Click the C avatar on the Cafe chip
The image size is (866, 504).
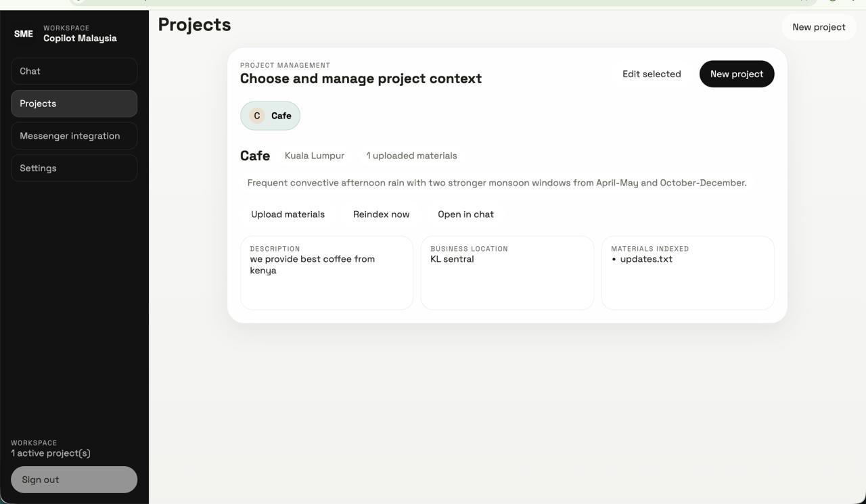pyautogui.click(x=257, y=116)
